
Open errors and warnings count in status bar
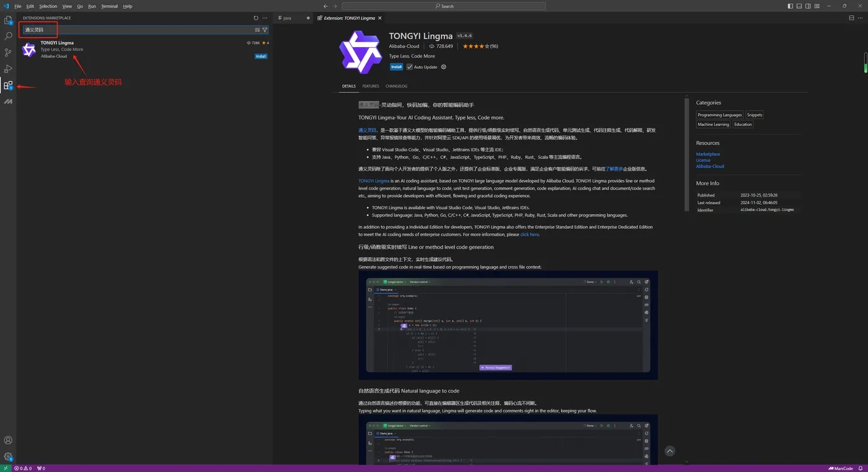coord(23,468)
